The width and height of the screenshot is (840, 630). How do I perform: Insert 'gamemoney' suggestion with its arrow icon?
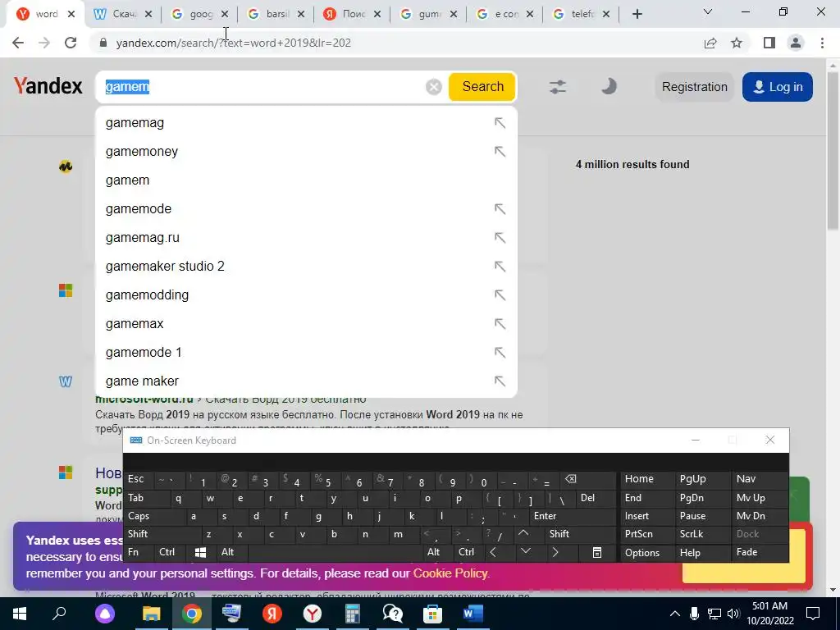pyautogui.click(x=500, y=152)
